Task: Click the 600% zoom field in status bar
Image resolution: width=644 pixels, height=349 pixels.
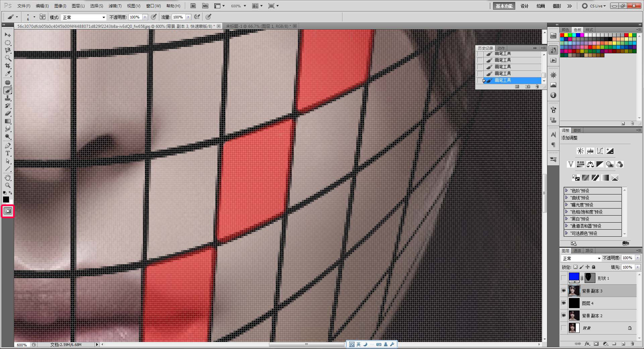Action: click(x=22, y=345)
